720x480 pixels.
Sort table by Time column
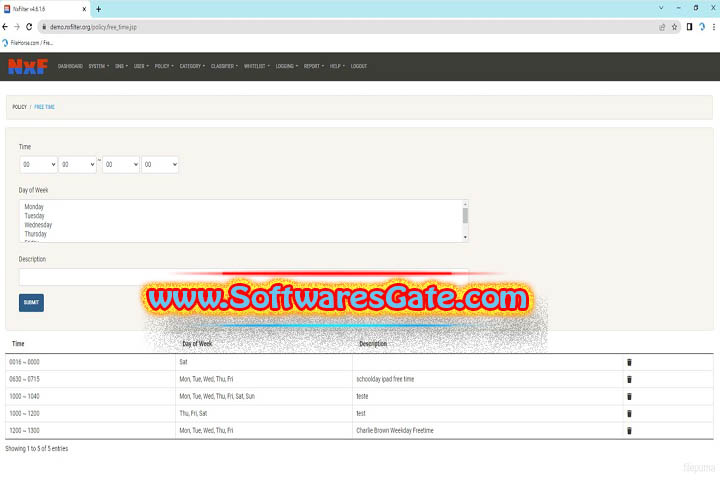coord(18,344)
